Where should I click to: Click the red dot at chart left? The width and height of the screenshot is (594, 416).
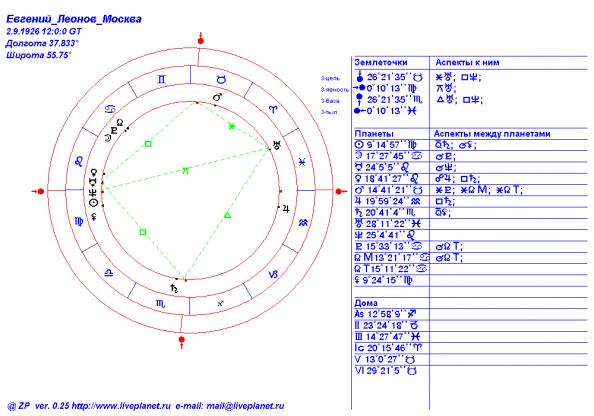[x=41, y=191]
